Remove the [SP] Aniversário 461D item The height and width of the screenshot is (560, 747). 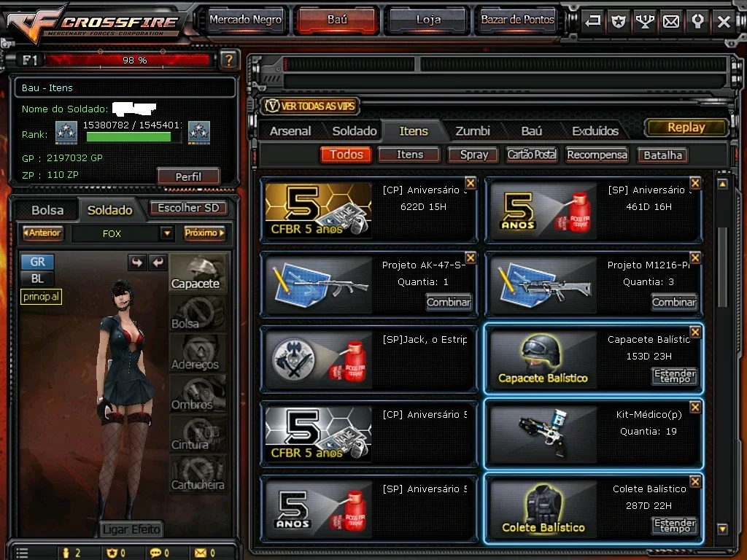click(x=695, y=183)
